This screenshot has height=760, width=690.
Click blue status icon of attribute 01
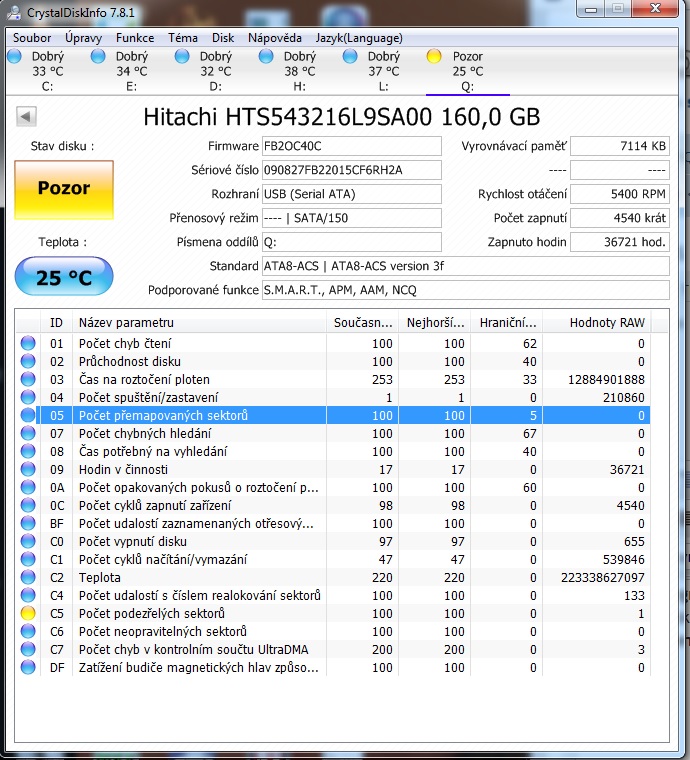(28, 343)
